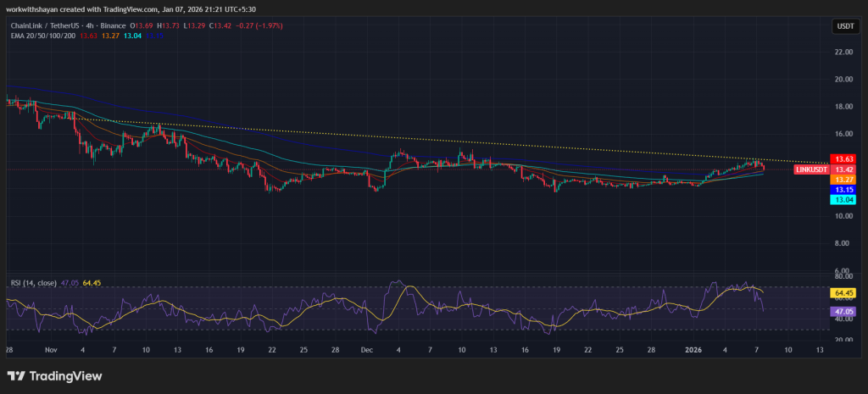Click the TradingView logo icon
Image resolution: width=868 pixels, height=394 pixels.
click(16, 376)
